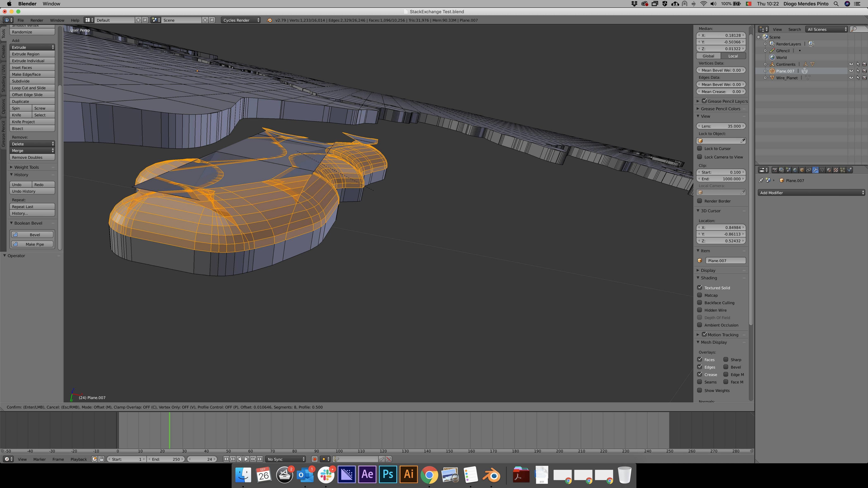Screen dimensions: 868x488
Task: Open the Object properties cube icon
Action: click(x=802, y=170)
